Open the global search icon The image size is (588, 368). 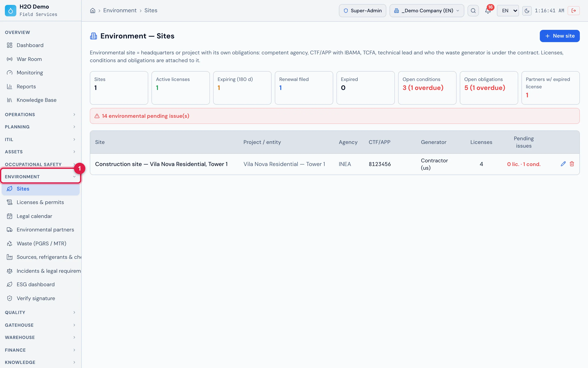point(473,11)
